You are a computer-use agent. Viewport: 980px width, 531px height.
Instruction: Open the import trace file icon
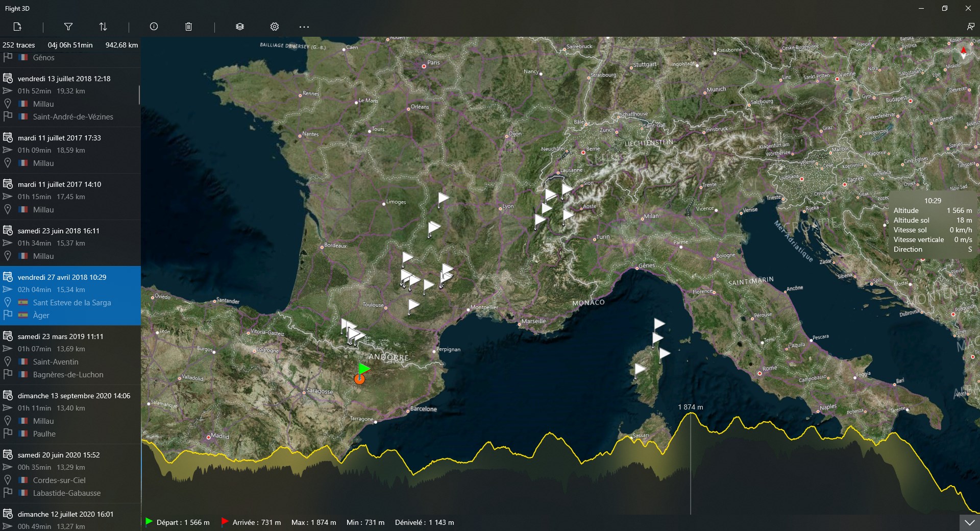17,27
